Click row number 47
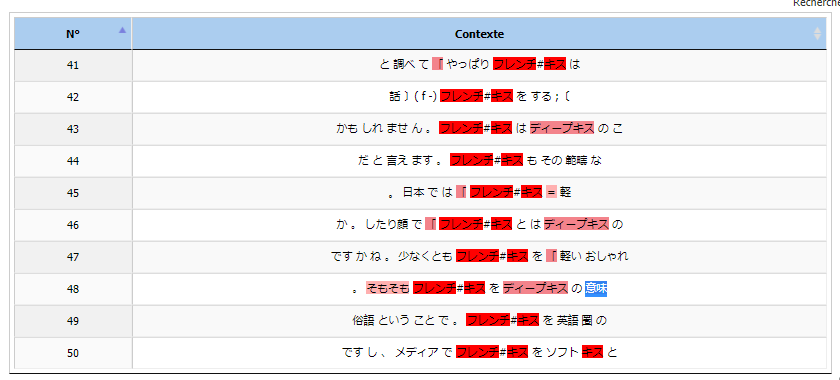840x380 pixels. tap(73, 257)
